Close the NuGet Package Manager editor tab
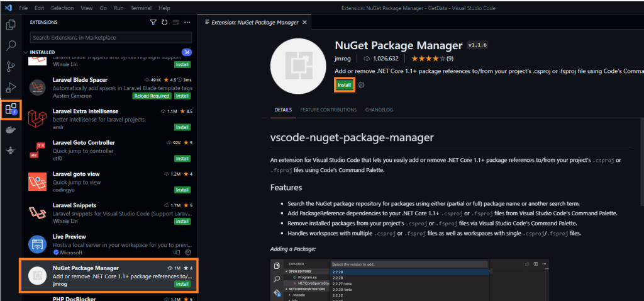The height and width of the screenshot is (301, 644). point(304,23)
